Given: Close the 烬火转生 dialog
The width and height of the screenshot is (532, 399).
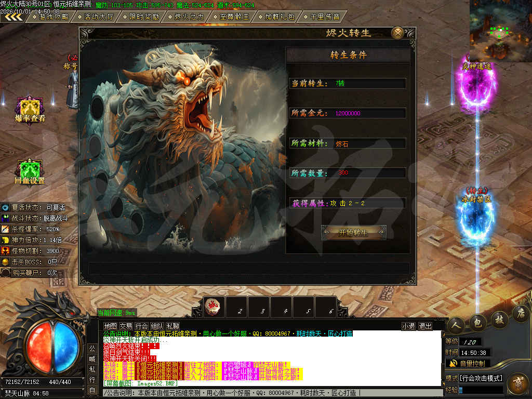Looking at the screenshot, I should 397,33.
